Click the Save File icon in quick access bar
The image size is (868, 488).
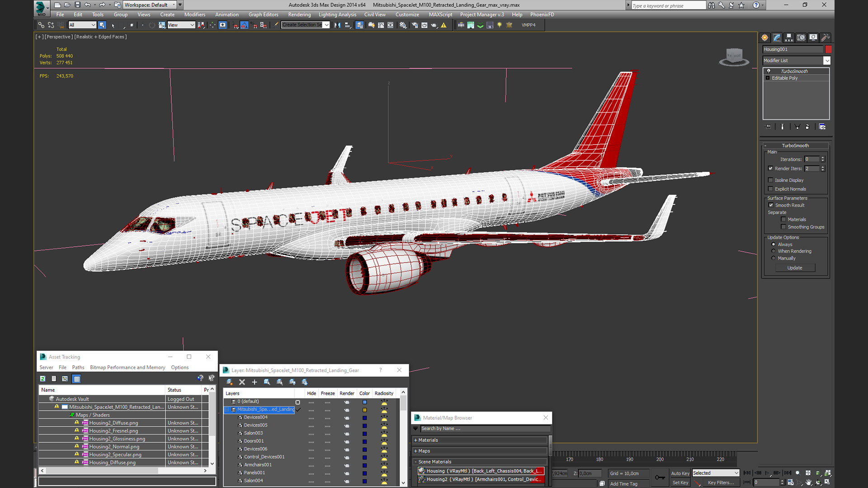click(x=77, y=5)
